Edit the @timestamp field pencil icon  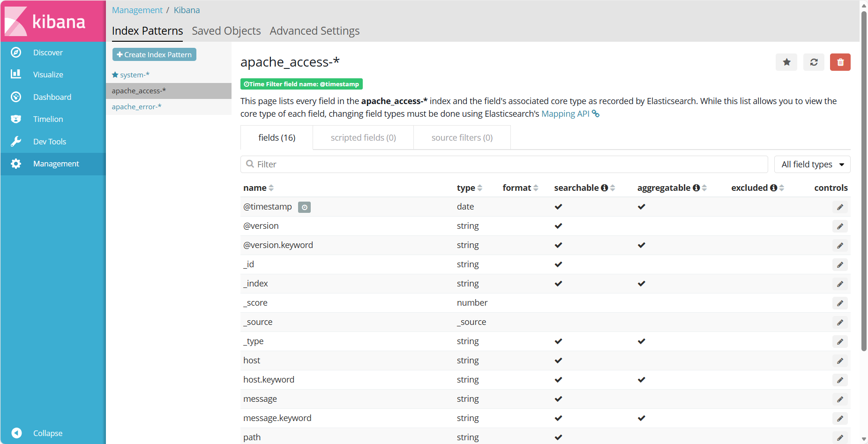[840, 207]
